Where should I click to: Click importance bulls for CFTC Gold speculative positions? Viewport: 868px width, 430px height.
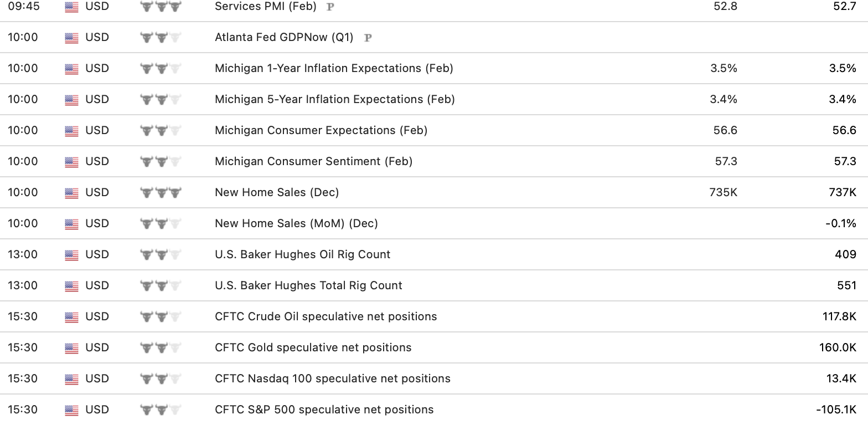(x=161, y=348)
